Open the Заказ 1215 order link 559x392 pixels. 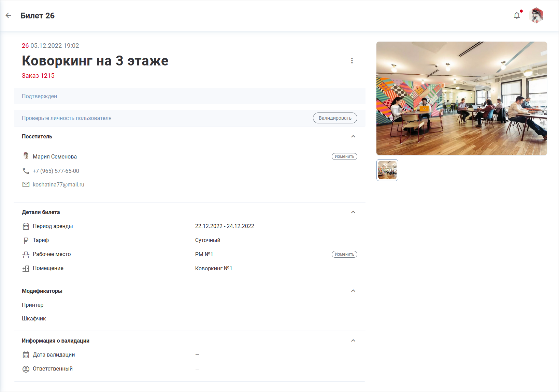[38, 76]
